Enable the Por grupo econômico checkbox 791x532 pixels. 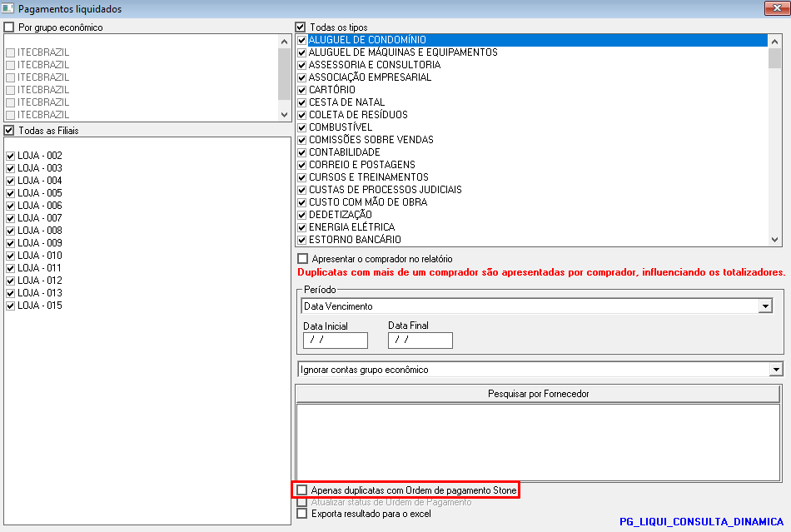pyautogui.click(x=9, y=27)
